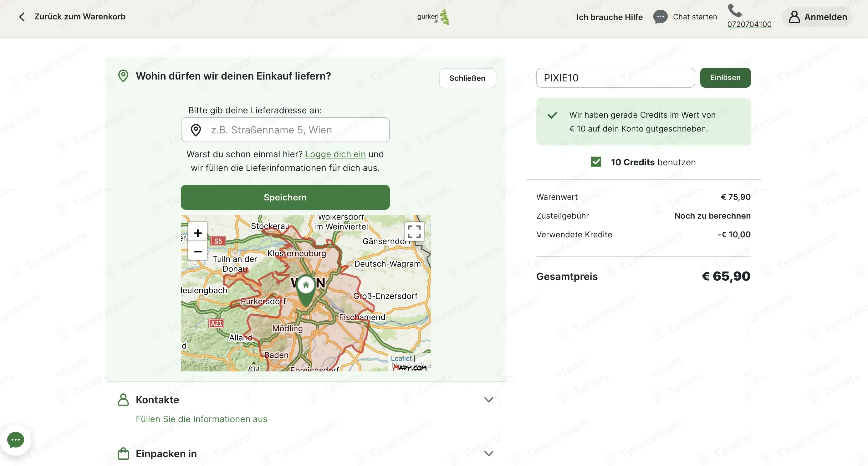Viewport: 868px width, 466px height.
Task: Expand the Kontakte section chevron
Action: (488, 400)
